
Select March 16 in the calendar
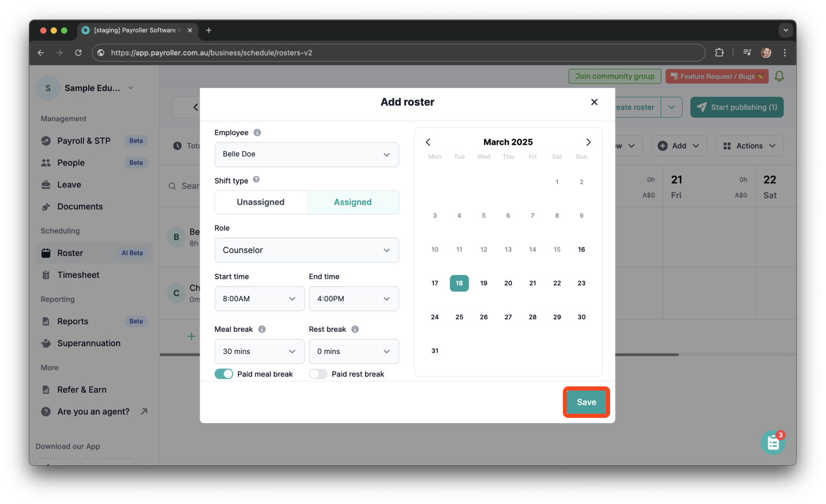(582, 249)
